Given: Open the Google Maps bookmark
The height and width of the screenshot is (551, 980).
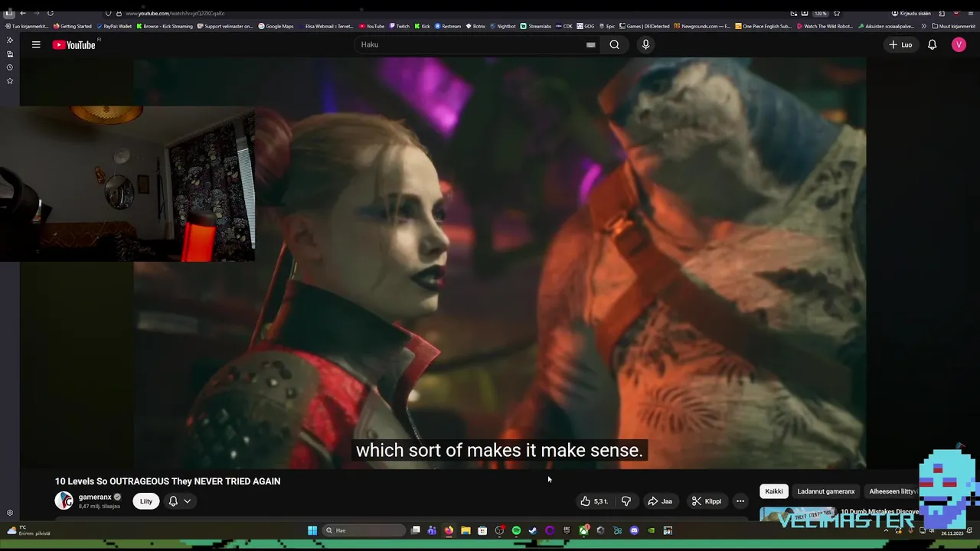Looking at the screenshot, I should 276,26.
